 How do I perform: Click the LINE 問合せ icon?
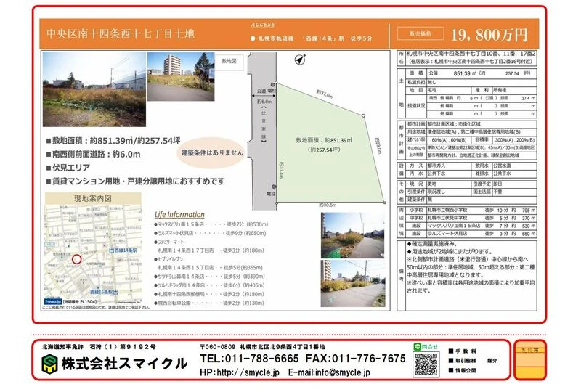click(x=426, y=347)
